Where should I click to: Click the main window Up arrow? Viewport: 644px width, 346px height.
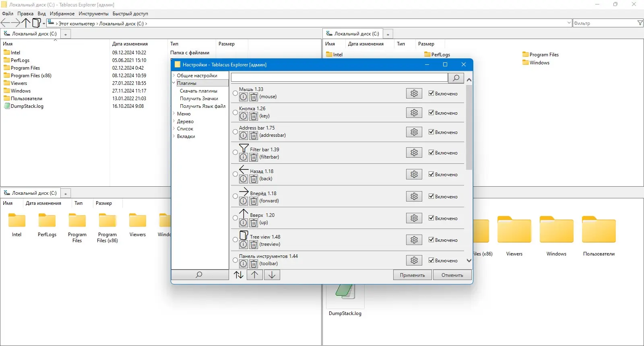click(26, 23)
